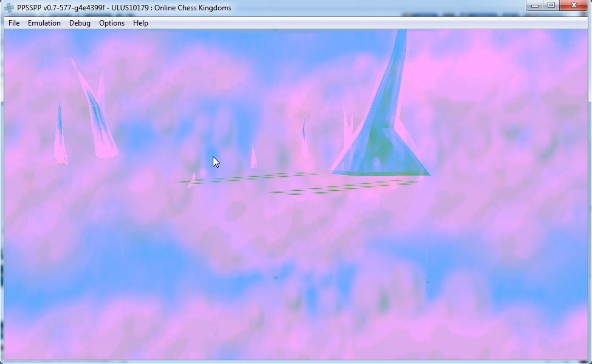This screenshot has height=364, width=592.
Task: Maximize the PPSSPP emulator window
Action: pos(551,6)
